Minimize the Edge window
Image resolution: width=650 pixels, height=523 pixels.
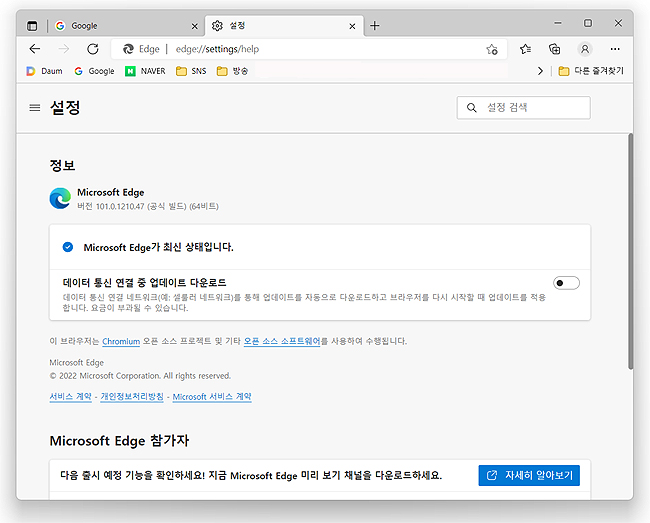558,23
